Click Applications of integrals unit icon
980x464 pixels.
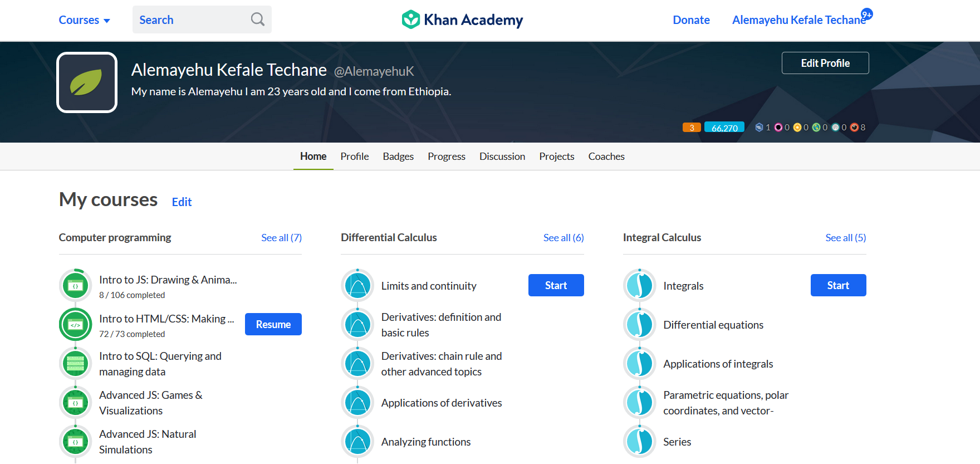(x=639, y=364)
